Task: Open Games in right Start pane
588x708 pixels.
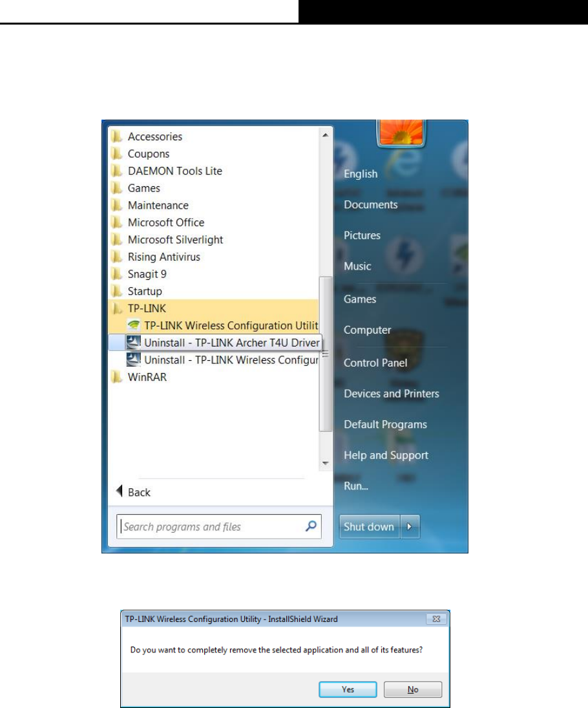Action: pos(360,299)
